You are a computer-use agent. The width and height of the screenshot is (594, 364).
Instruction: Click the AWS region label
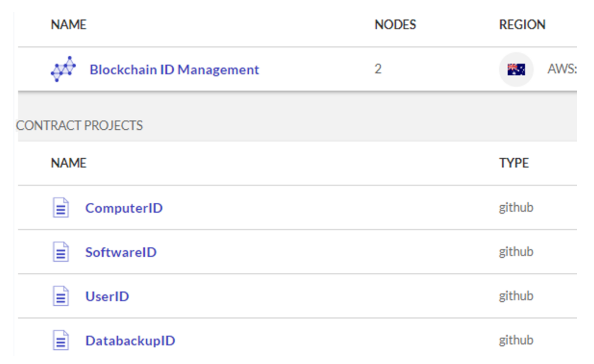562,69
